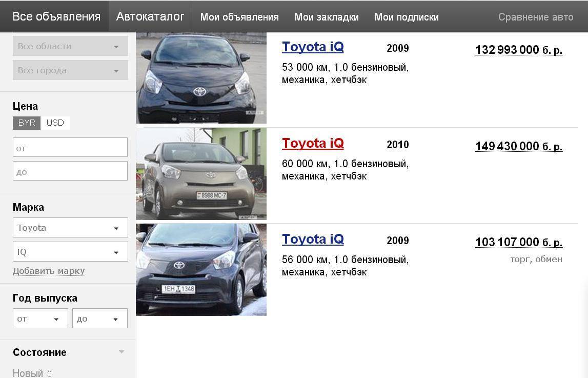Click price 132 993 000 б. р.
This screenshot has height=378, width=588.
[519, 50]
